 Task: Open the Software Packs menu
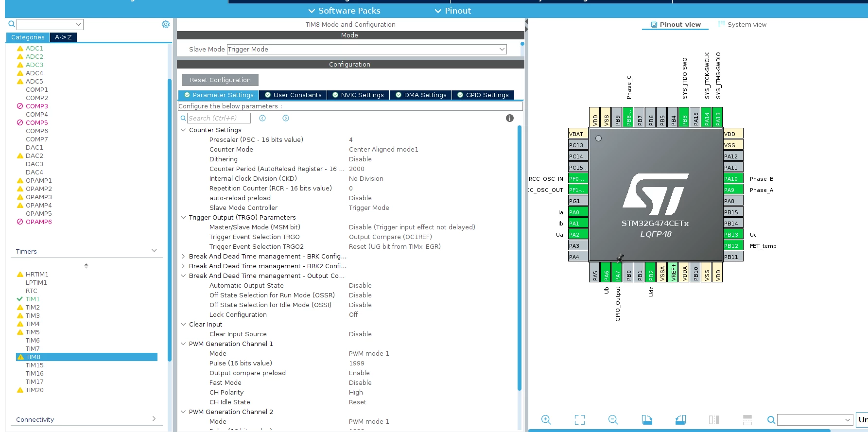(x=345, y=11)
